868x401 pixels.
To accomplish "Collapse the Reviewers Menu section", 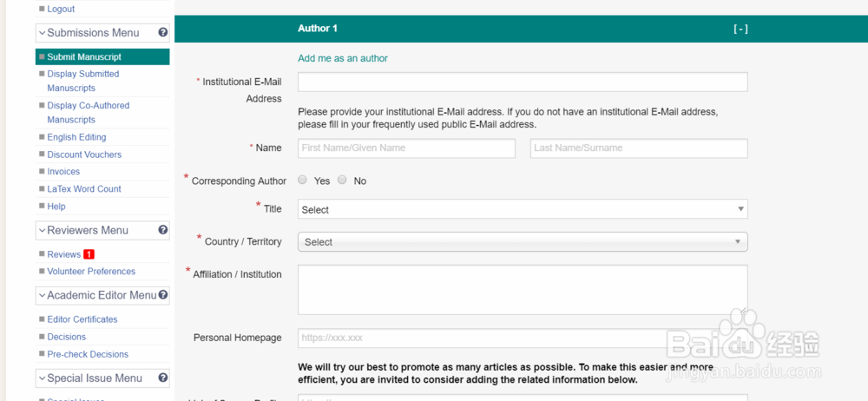I will click(42, 230).
